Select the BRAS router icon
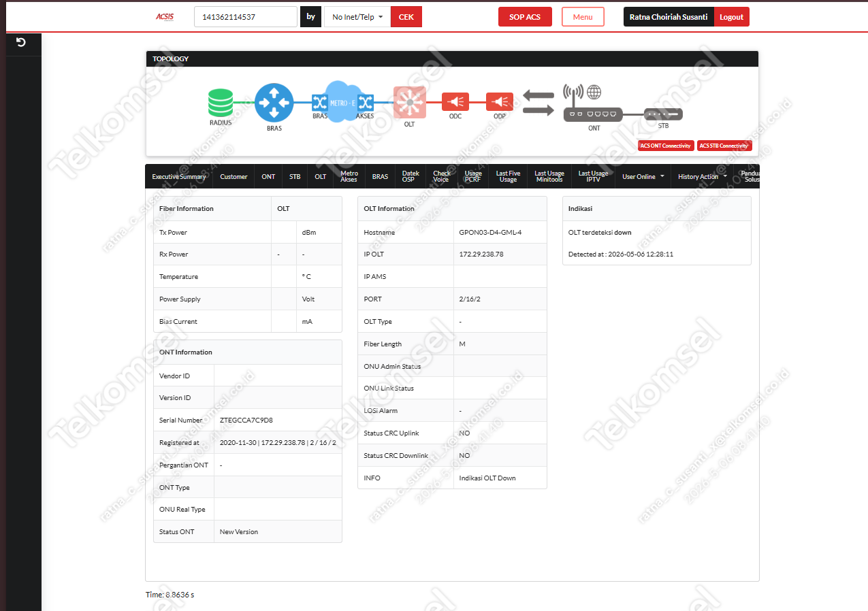Viewport: 868px width, 611px height. [x=274, y=103]
